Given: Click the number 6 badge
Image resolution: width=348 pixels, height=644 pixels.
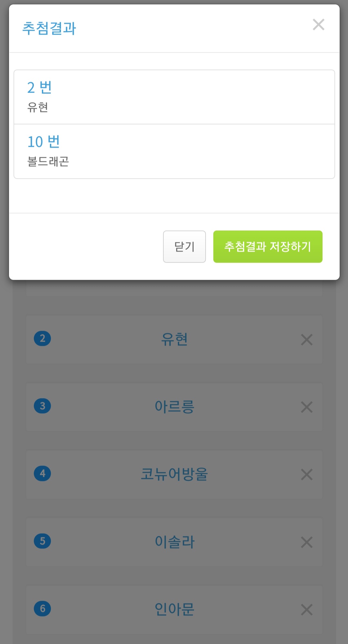Looking at the screenshot, I should [x=43, y=609].
